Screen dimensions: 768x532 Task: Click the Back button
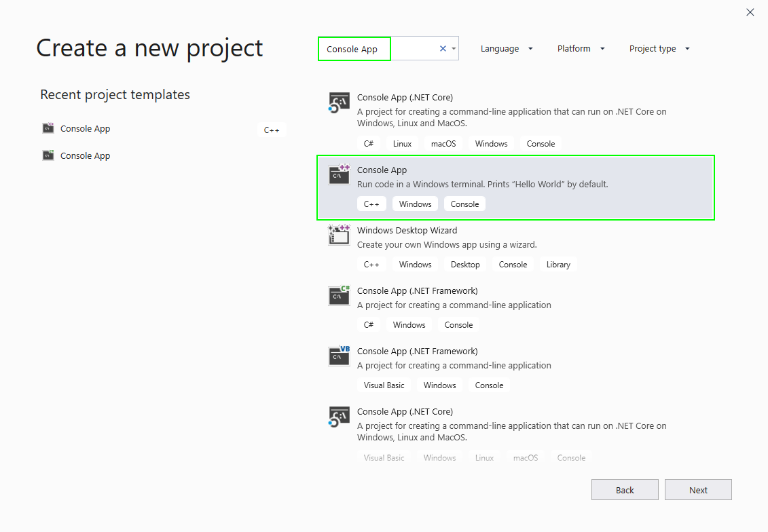625,489
